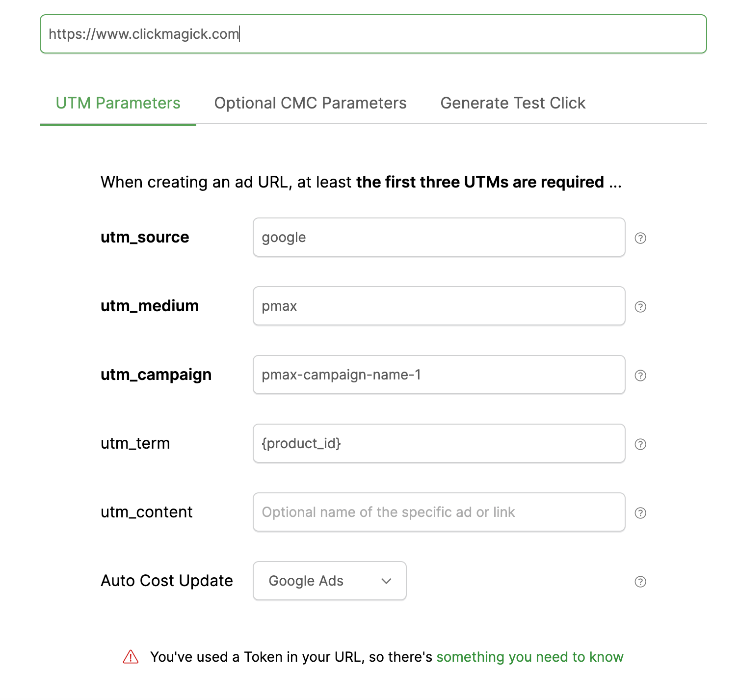This screenshot has height=700, width=739.
Task: Click the empty utm_content input field
Action: tap(439, 512)
